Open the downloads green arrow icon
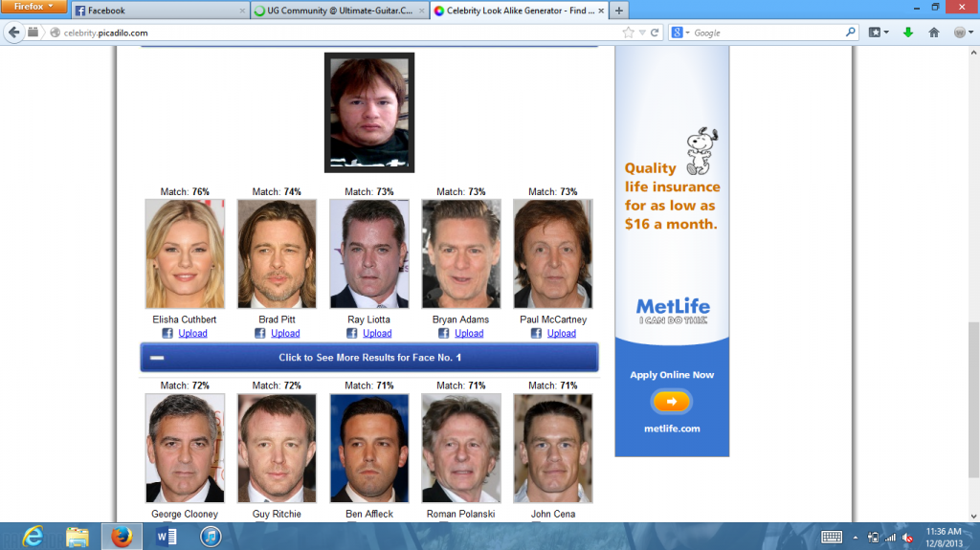Image resolution: width=980 pixels, height=550 pixels. [908, 33]
